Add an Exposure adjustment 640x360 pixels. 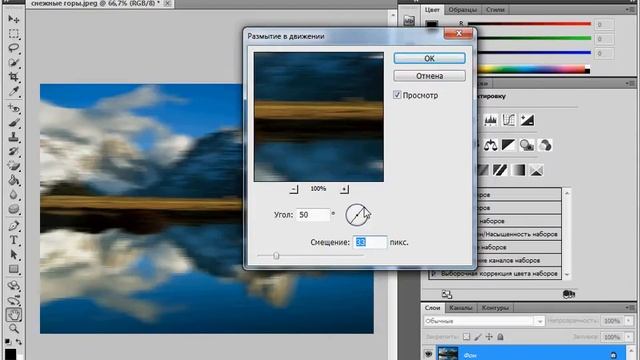pyautogui.click(x=527, y=120)
